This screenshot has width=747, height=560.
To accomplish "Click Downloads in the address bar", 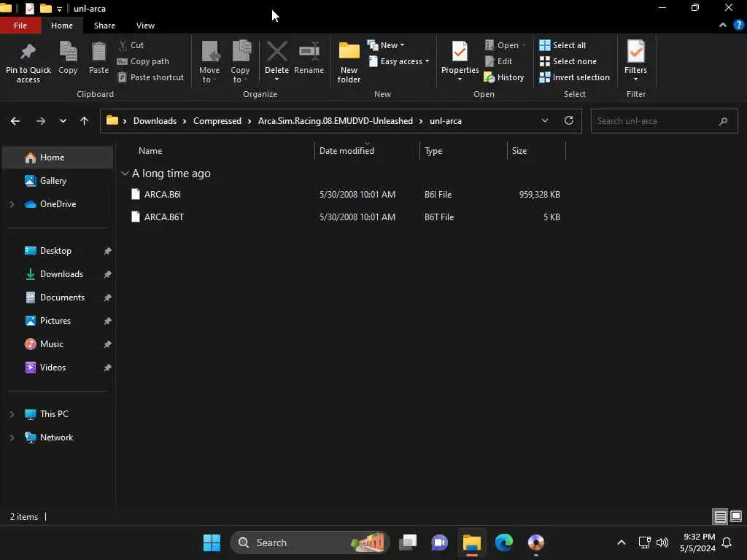I will 155,121.
